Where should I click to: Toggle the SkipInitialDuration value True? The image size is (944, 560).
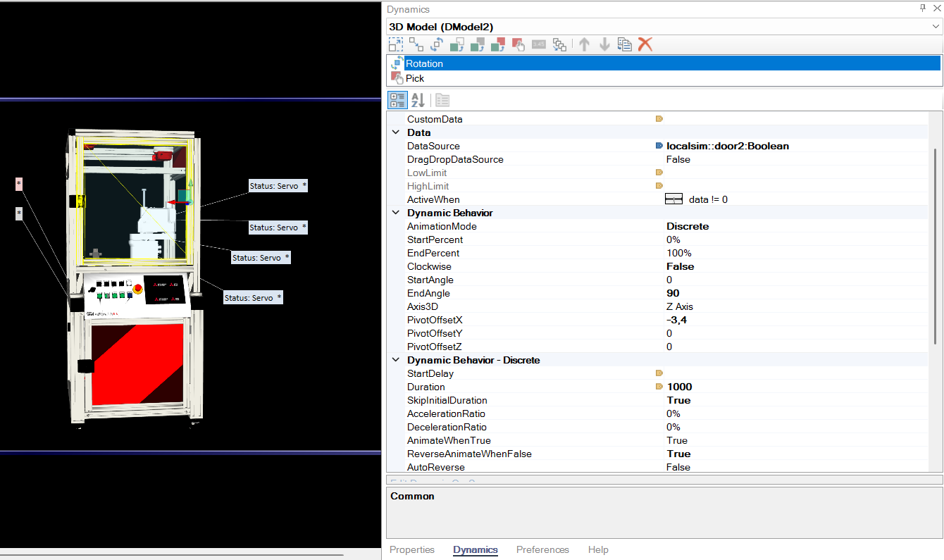pos(678,400)
